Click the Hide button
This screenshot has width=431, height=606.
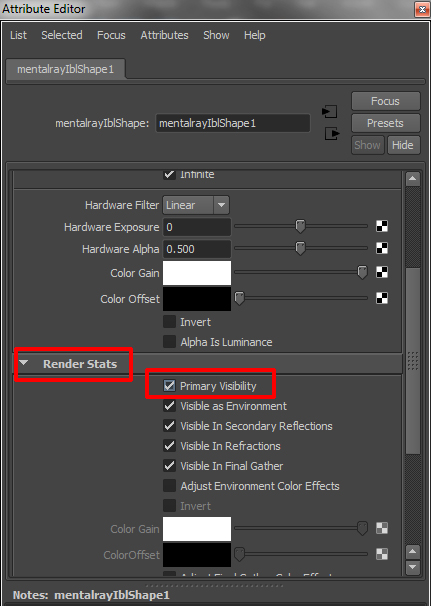[403, 145]
